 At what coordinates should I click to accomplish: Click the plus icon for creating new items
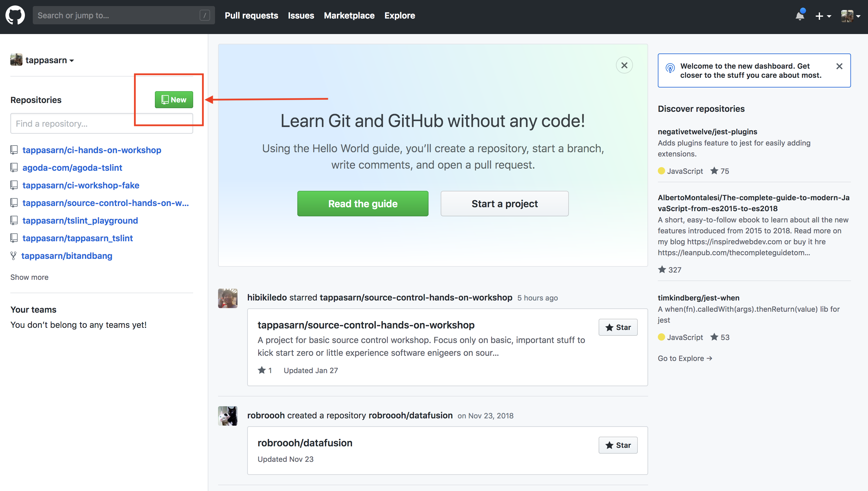819,16
